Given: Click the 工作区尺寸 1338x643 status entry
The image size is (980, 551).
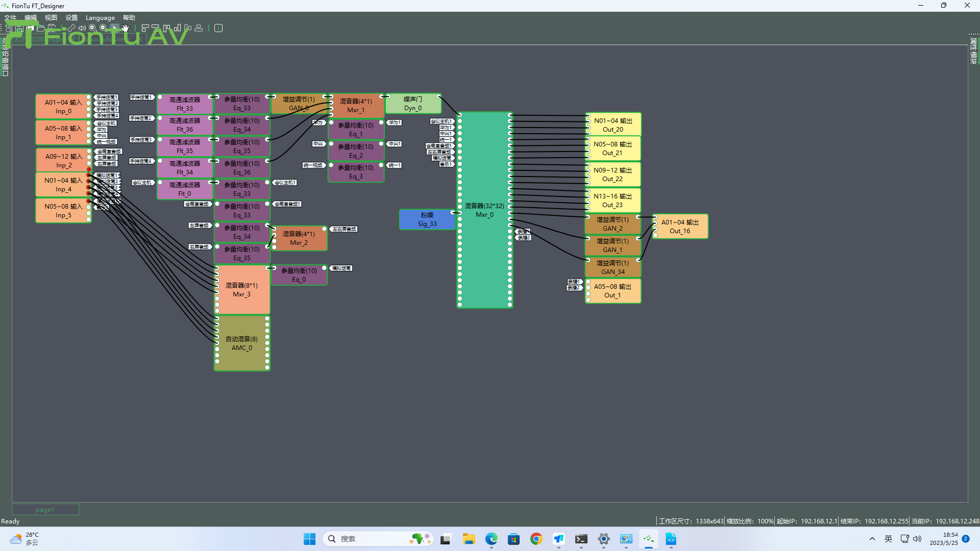Looking at the screenshot, I should click(x=691, y=521).
